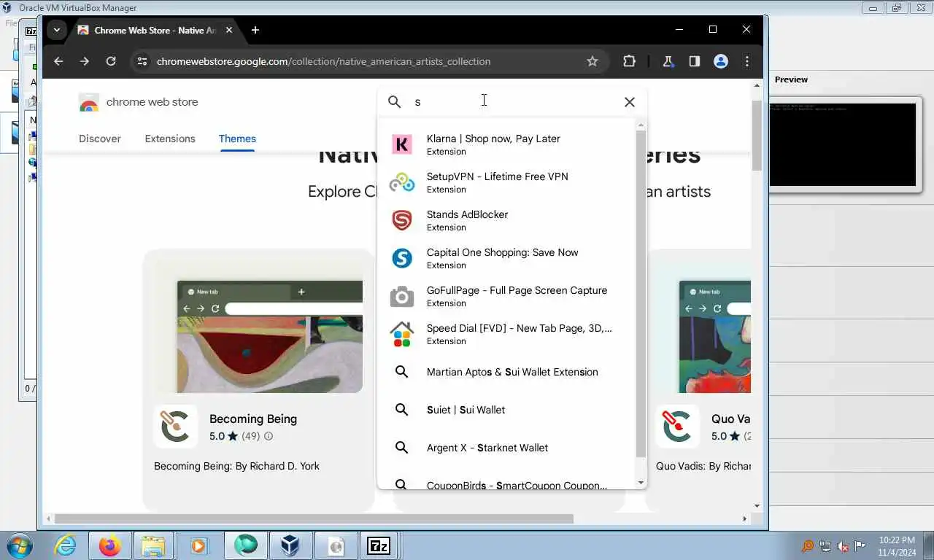This screenshot has height=560, width=934.
Task: Search for Martian Aptos & Sui Wallet Extension
Action: coord(506,372)
